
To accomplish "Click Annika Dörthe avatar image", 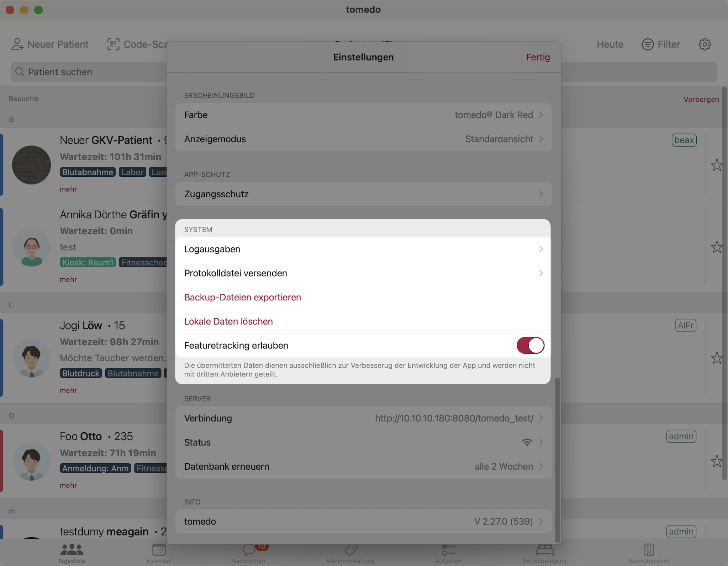I will [31, 247].
